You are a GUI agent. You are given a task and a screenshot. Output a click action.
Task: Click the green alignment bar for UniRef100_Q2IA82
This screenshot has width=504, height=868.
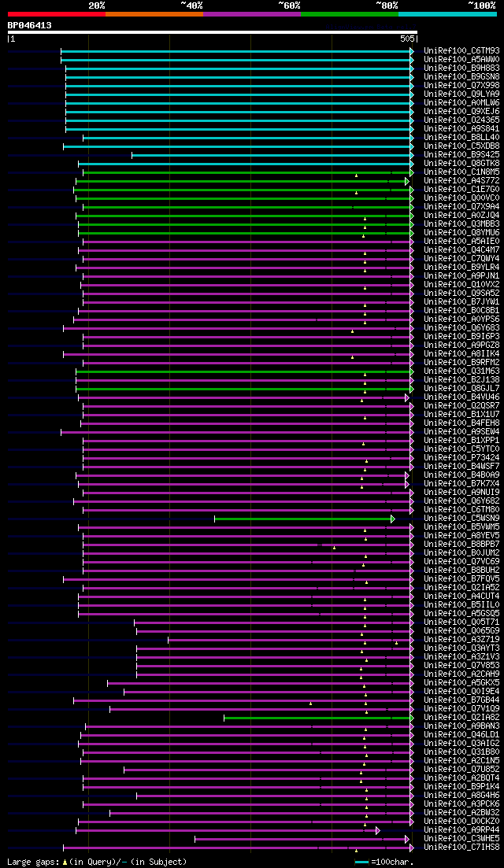coord(318,718)
